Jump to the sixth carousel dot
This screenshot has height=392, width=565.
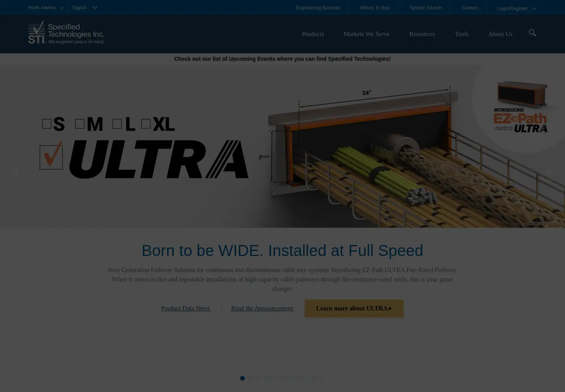[x=282, y=378]
